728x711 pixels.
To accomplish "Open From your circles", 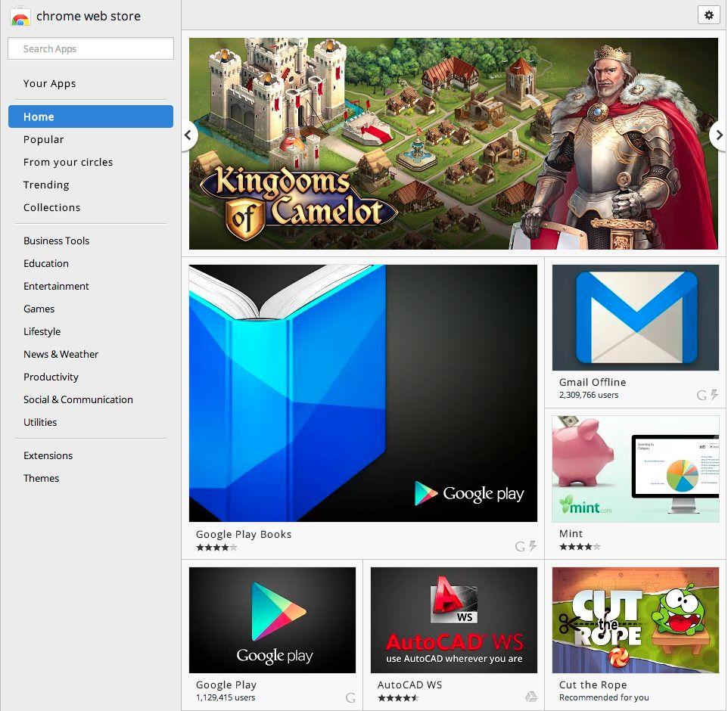I will pos(68,162).
